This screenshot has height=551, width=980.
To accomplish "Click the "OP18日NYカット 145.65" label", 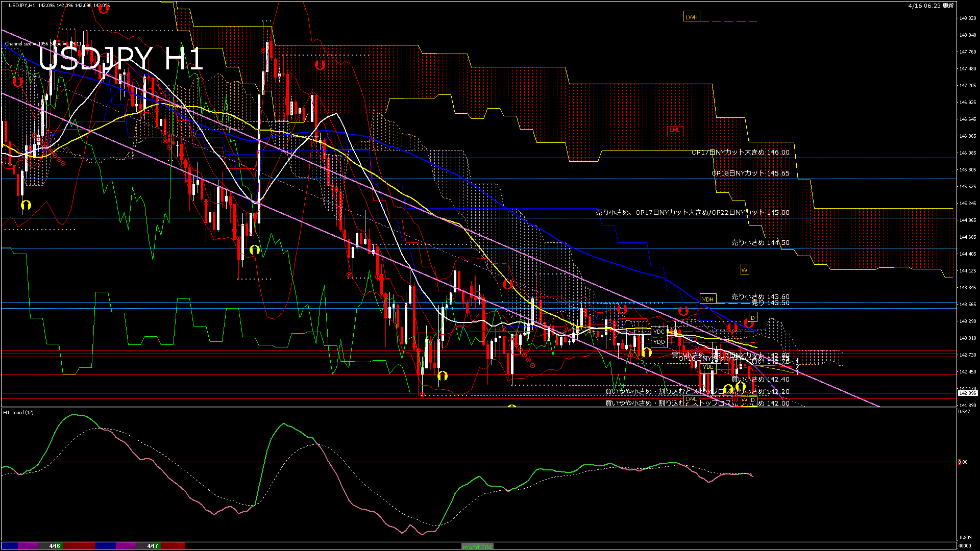I will pos(751,173).
